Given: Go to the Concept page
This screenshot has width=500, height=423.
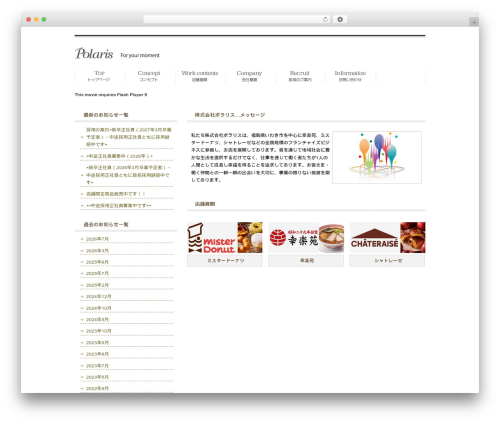Looking at the screenshot, I should (x=149, y=76).
